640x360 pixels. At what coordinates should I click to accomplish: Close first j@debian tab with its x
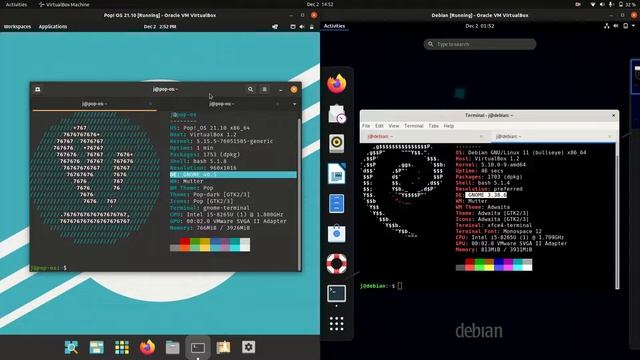482,136
